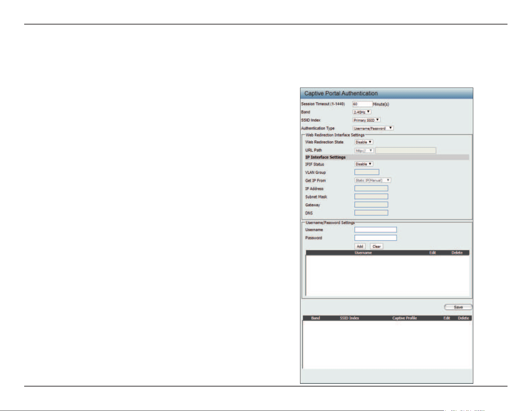
Task: Click the Authentication Type label
Action: click(318, 128)
